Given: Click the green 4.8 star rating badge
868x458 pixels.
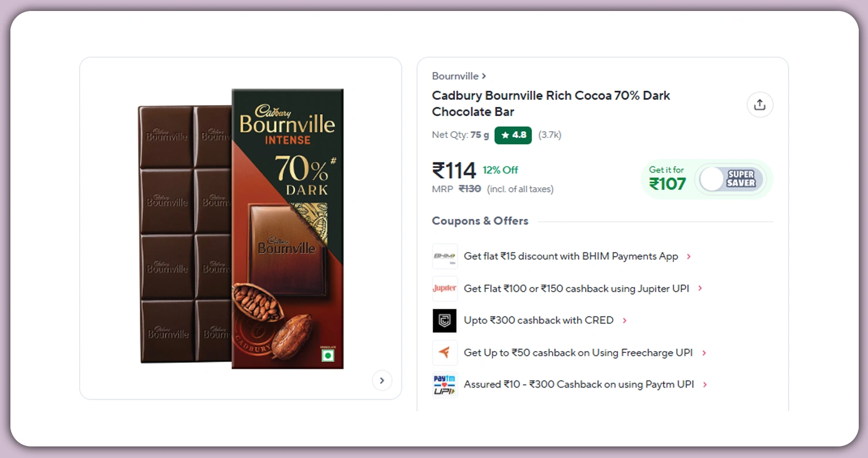Looking at the screenshot, I should pos(513,135).
